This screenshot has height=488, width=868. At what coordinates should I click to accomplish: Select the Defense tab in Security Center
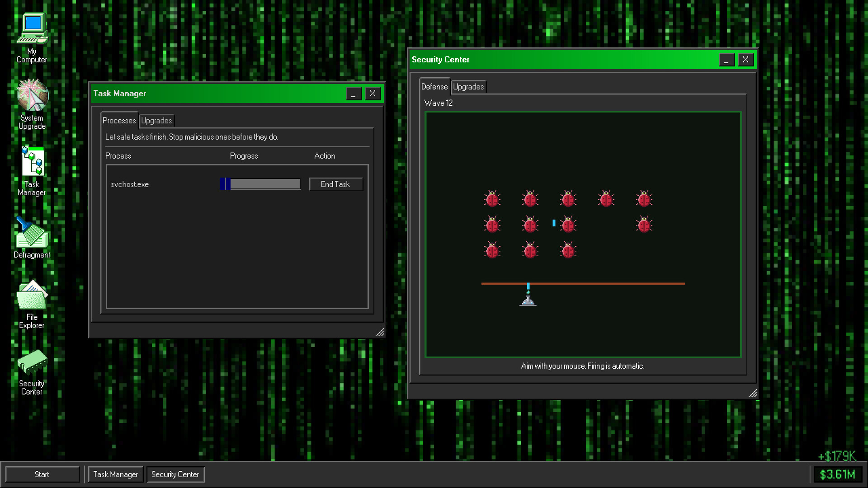click(434, 87)
